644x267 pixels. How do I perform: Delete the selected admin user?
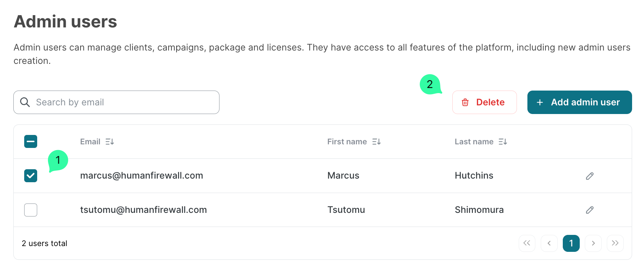(484, 102)
